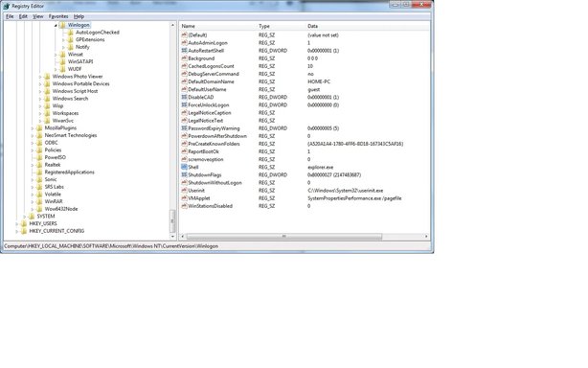This screenshot has height=368, width=588.
Task: Expand the NeoSmart Technologies key
Action: (33, 136)
